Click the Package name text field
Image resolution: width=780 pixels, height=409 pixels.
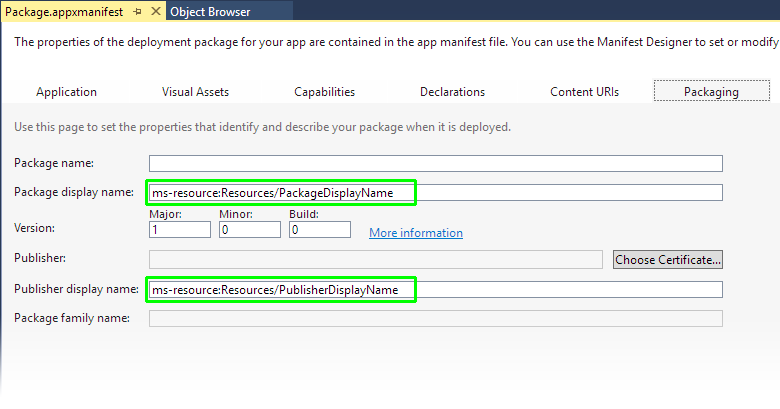click(435, 163)
